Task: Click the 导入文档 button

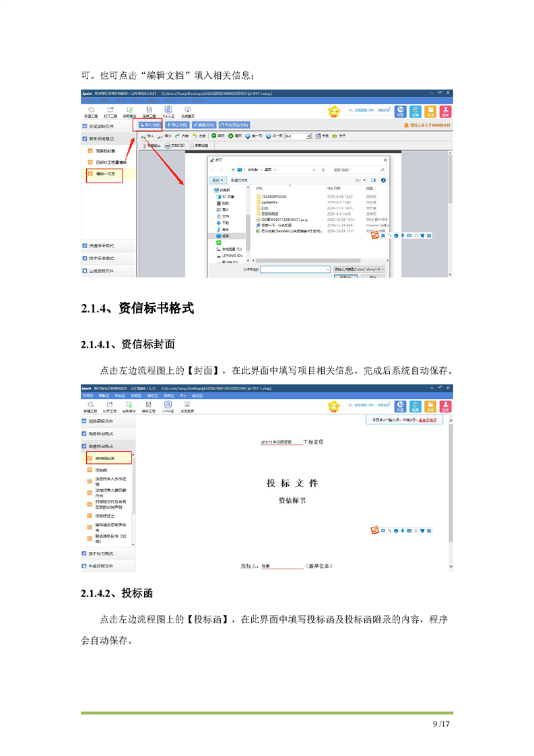Action: (x=148, y=125)
